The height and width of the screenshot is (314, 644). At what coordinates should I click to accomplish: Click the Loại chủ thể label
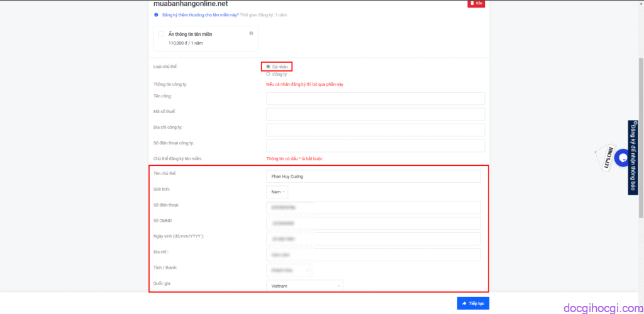165,67
